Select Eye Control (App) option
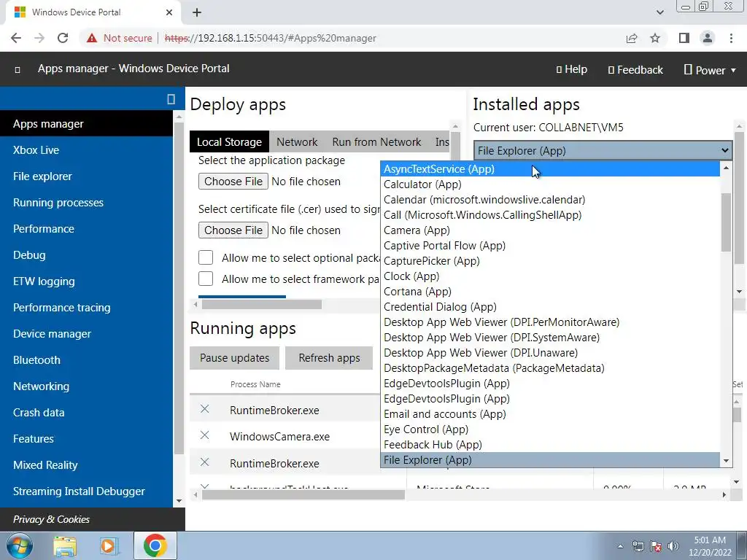Image resolution: width=747 pixels, height=560 pixels. point(551,429)
